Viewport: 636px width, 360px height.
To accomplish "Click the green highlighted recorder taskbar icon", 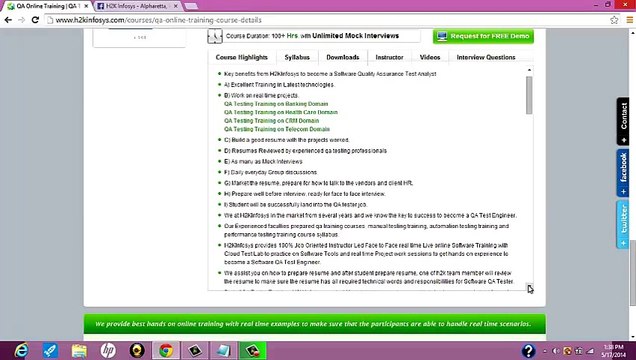I will (253, 350).
